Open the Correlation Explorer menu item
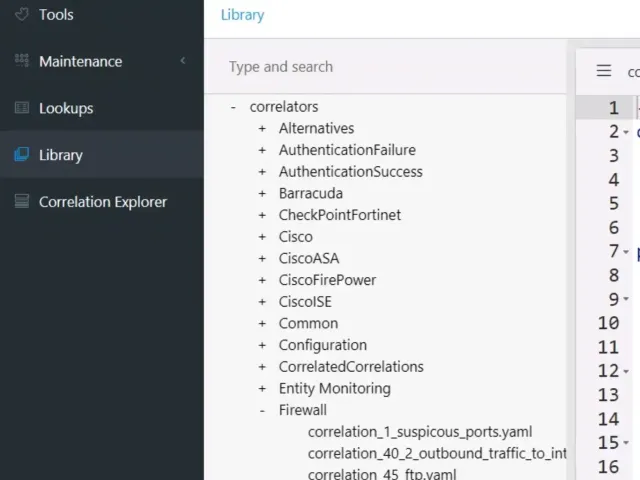Screen dimensions: 640x480 [103, 202]
